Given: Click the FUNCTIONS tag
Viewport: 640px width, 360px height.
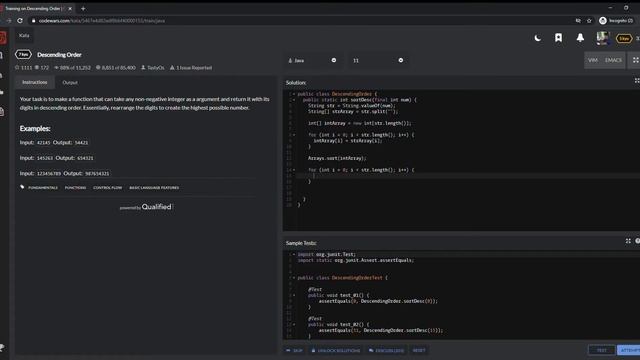Looking at the screenshot, I should [75, 188].
